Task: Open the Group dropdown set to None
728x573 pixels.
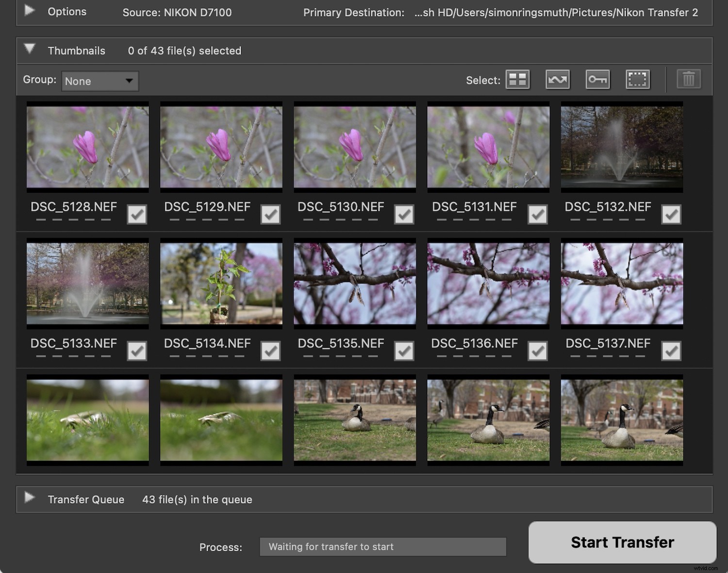Action: pos(99,81)
